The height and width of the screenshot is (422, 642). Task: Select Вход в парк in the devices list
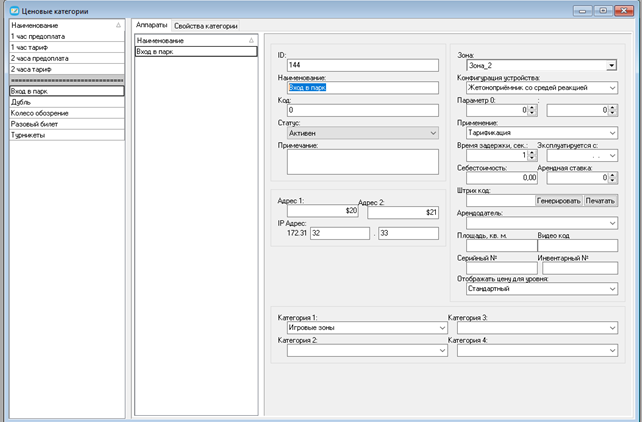click(196, 52)
